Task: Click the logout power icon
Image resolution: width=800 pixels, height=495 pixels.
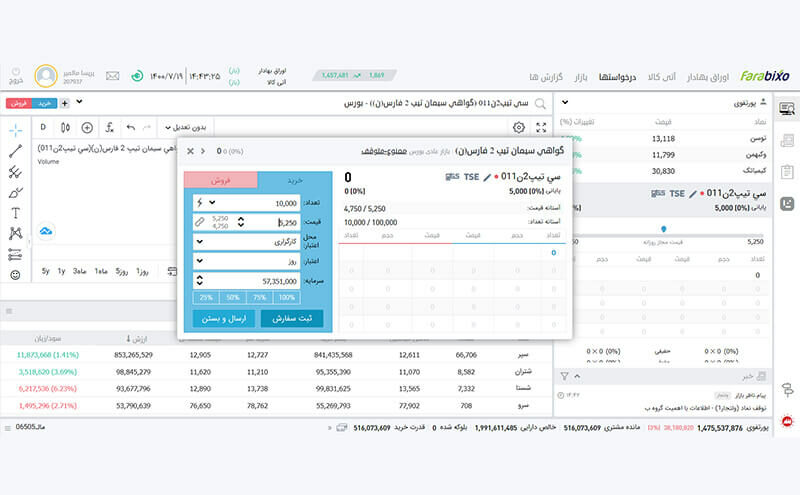Action: click(x=16, y=72)
